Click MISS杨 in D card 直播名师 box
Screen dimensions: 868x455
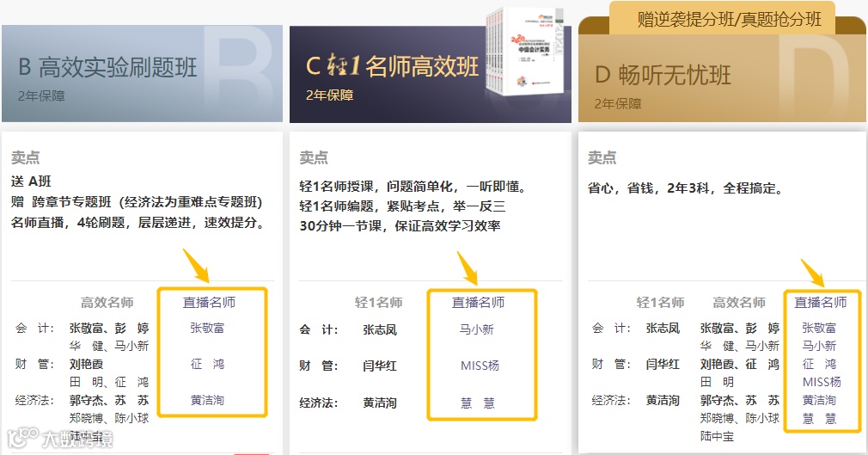pyautogui.click(x=822, y=382)
